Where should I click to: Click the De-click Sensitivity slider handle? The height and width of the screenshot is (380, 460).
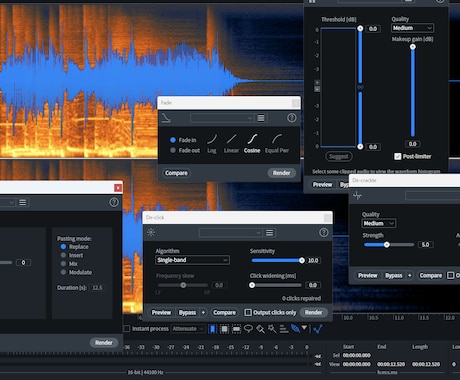coord(302,260)
